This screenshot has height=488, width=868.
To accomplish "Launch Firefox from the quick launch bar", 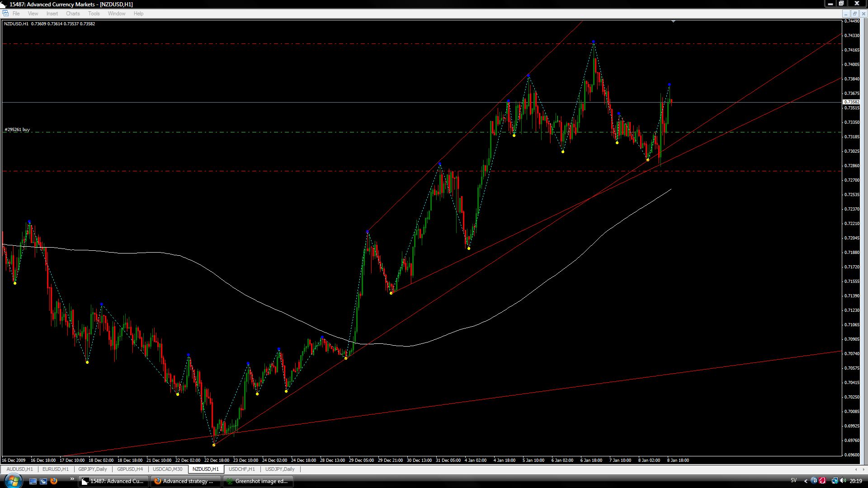I will click(x=54, y=481).
